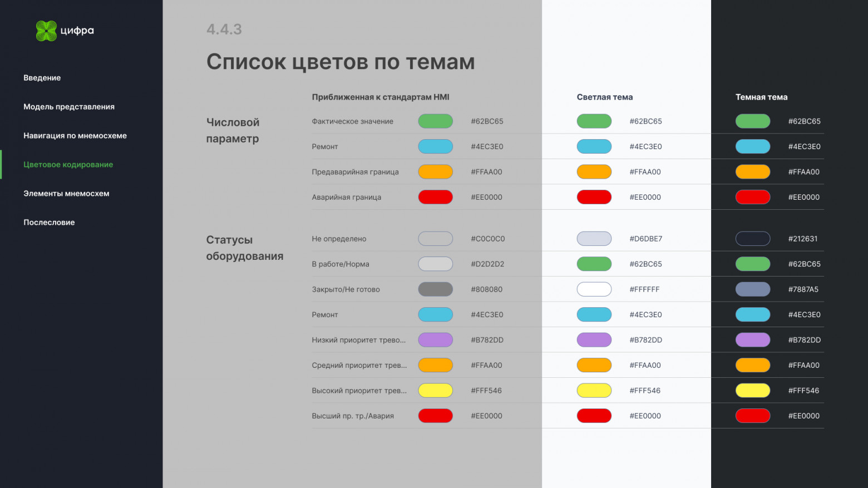The width and height of the screenshot is (868, 488).
Task: Click the Список цветов по темам title
Action: point(341,62)
